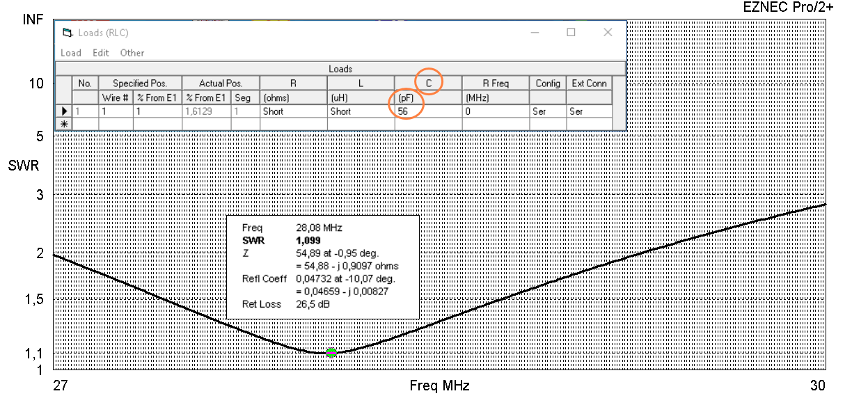This screenshot has width=868, height=405.
Task: Open the Load menu
Action: (x=70, y=53)
